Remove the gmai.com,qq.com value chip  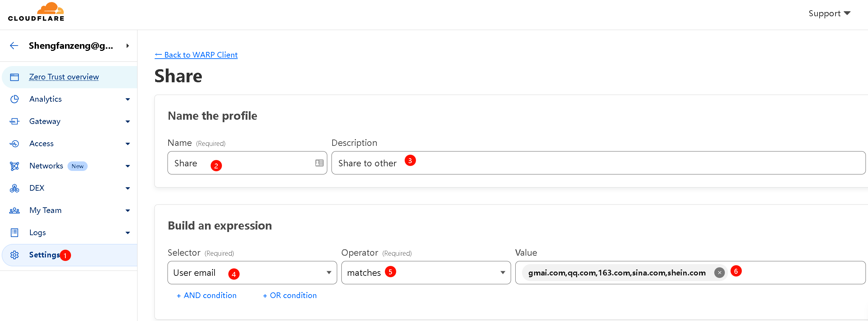coord(719,273)
